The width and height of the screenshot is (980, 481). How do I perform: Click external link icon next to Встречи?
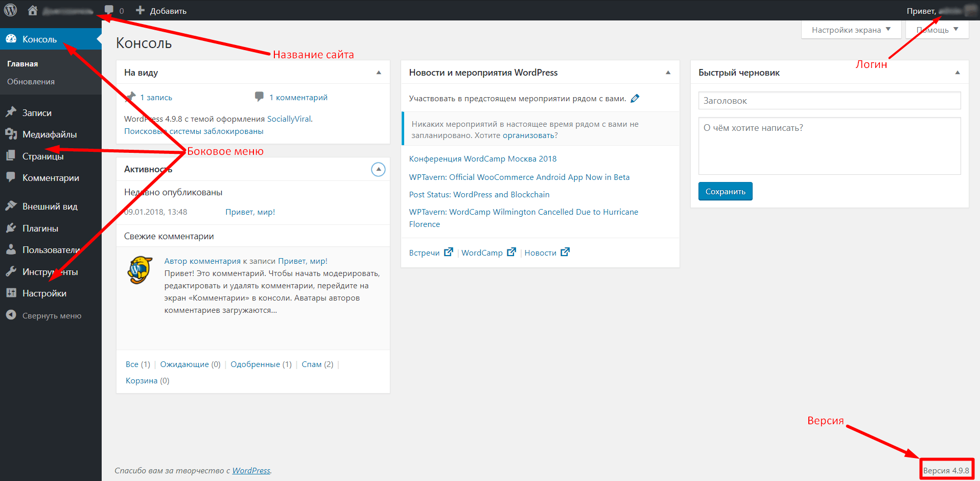click(x=449, y=252)
